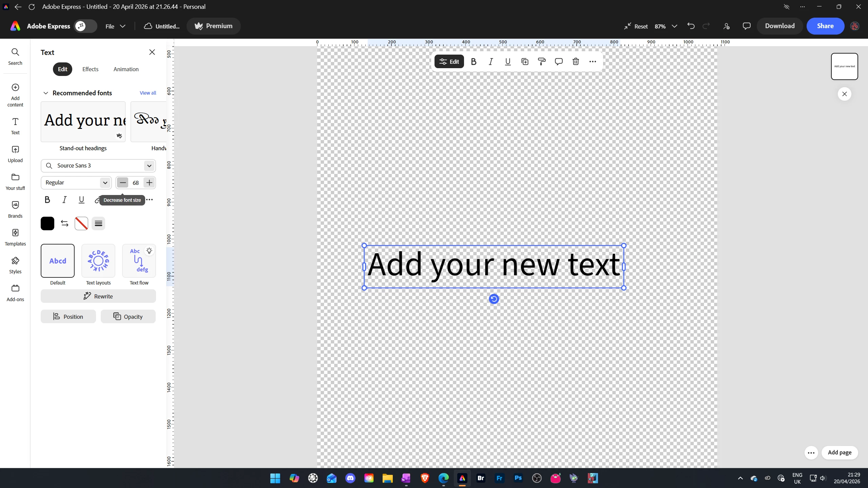Toggle the switch next to Adobe Express logo
Screen dimensions: 868x488
click(85, 26)
